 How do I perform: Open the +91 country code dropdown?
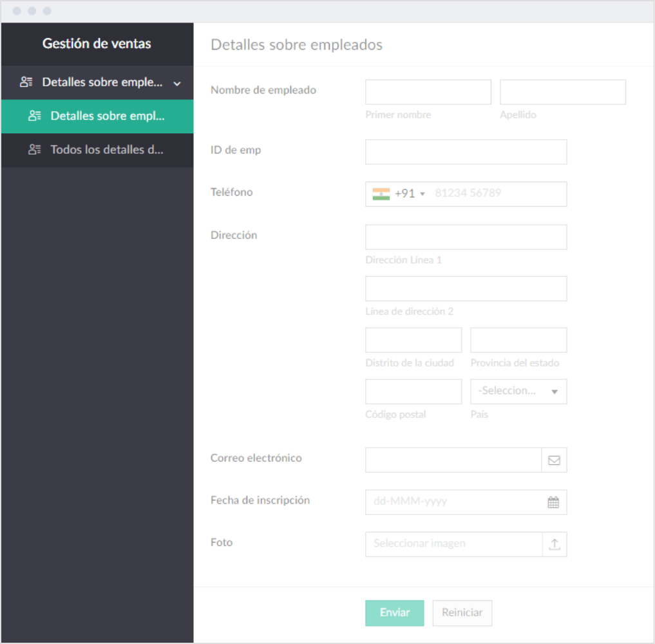(x=410, y=193)
